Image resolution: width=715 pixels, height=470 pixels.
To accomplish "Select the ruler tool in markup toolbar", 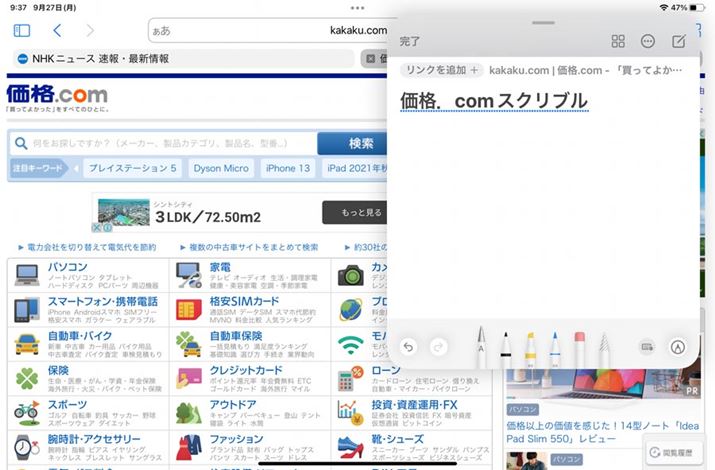I will pyautogui.click(x=604, y=350).
